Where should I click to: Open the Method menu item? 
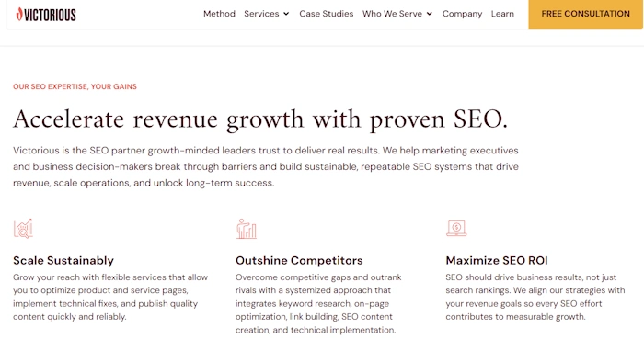(x=219, y=14)
